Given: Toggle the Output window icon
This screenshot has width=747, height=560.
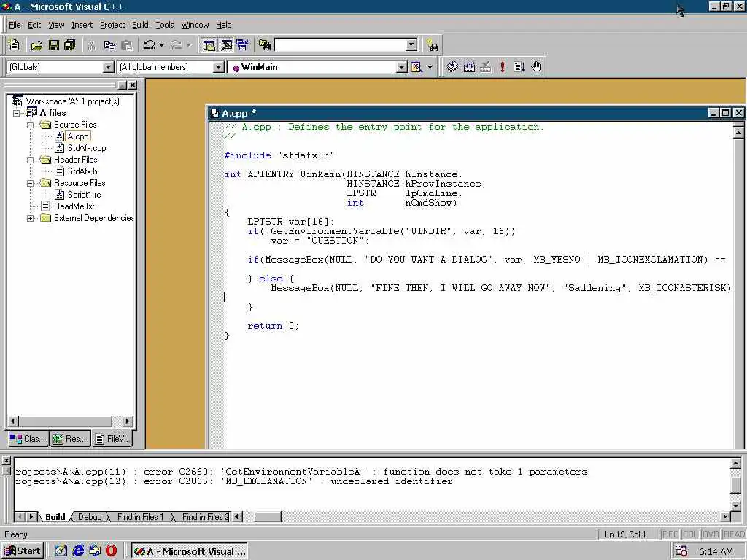Looking at the screenshot, I should (226, 45).
